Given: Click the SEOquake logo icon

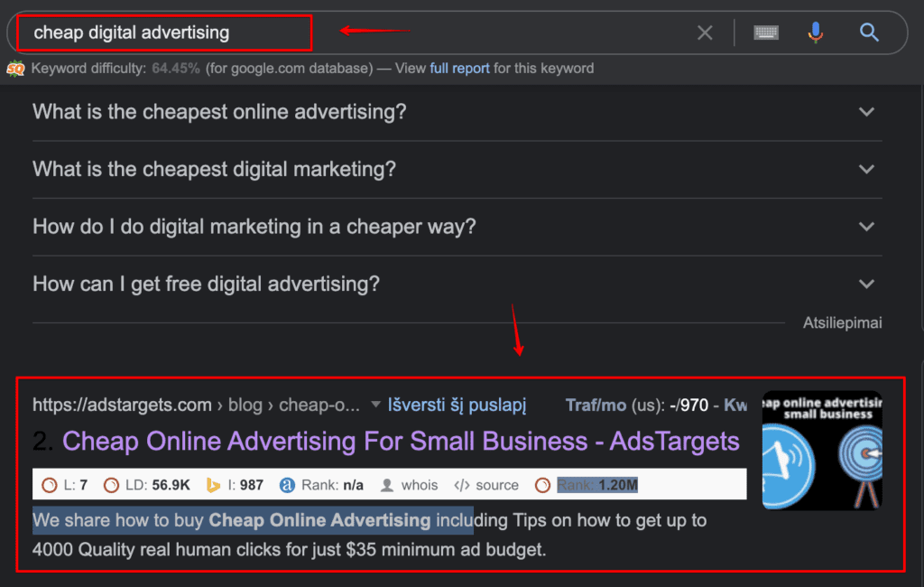Looking at the screenshot, I should 16,69.
